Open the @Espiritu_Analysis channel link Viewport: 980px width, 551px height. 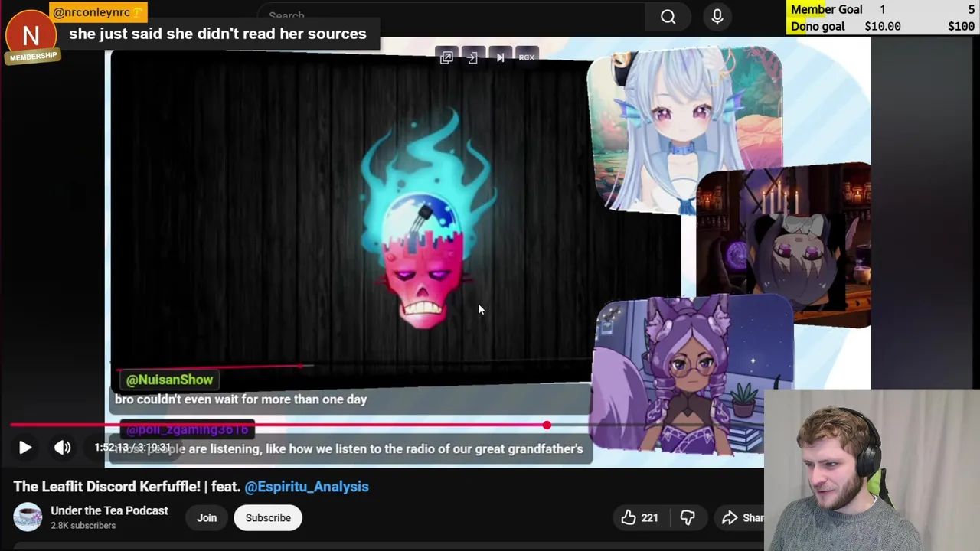coord(306,487)
